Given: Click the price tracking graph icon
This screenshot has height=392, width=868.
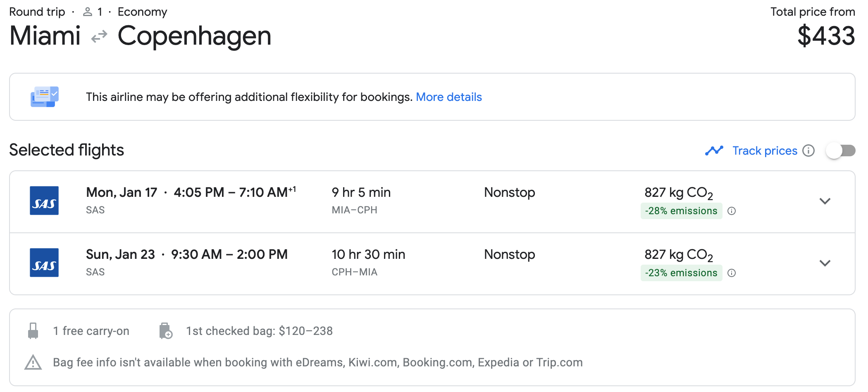Looking at the screenshot, I should [714, 151].
